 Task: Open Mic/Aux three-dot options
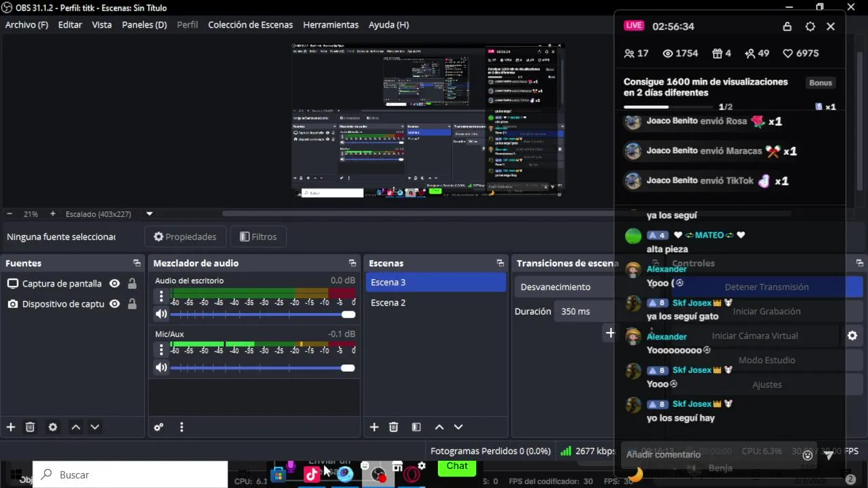coord(161,350)
